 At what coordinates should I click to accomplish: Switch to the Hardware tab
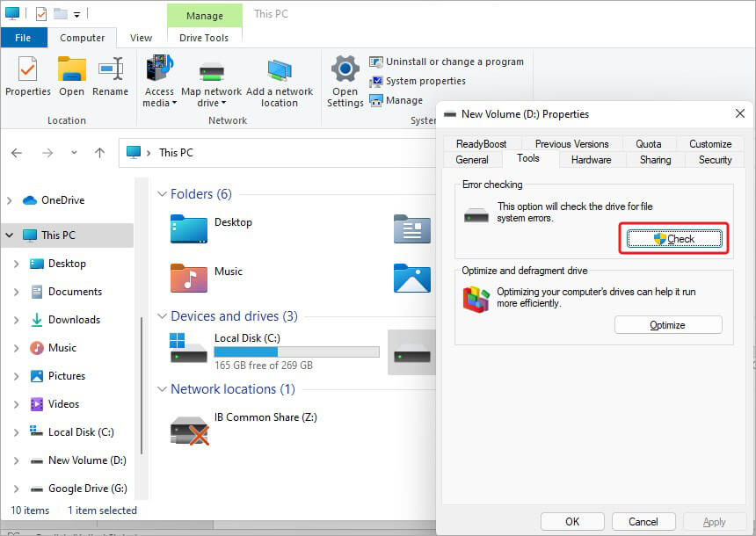(x=591, y=160)
